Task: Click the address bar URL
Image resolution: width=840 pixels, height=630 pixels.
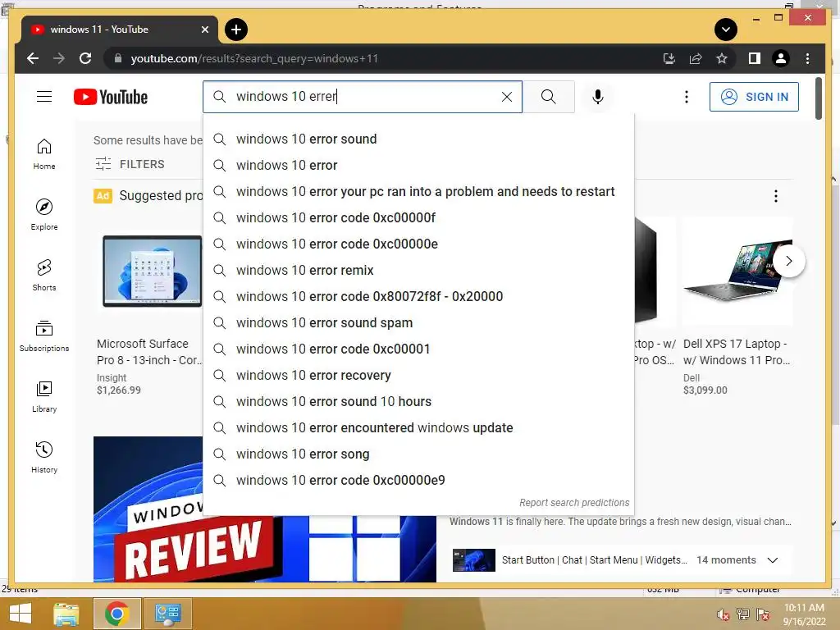Action: tap(254, 58)
